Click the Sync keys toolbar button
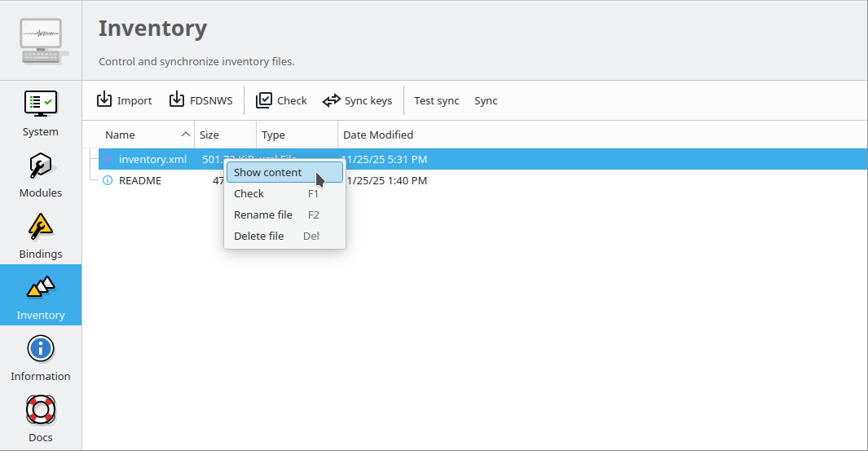 pyautogui.click(x=357, y=100)
